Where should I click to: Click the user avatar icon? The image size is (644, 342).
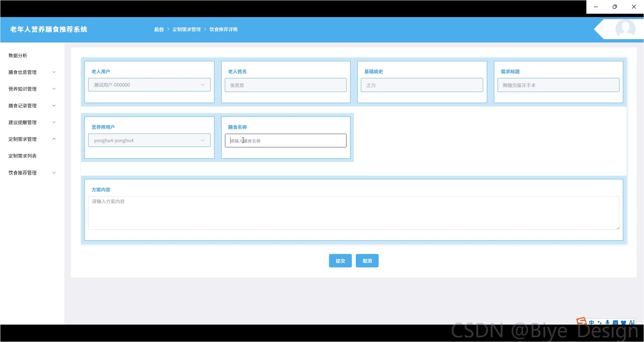625,29
